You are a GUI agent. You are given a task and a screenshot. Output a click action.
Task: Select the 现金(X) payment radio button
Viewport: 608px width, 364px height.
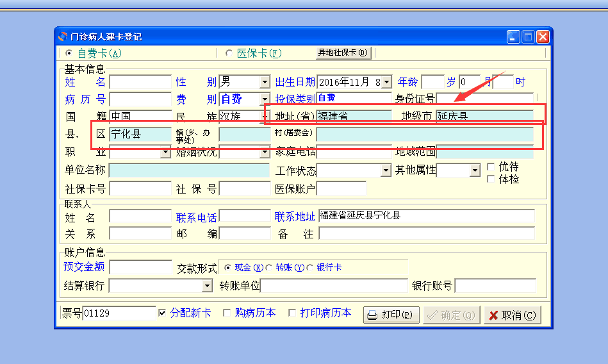(x=227, y=267)
